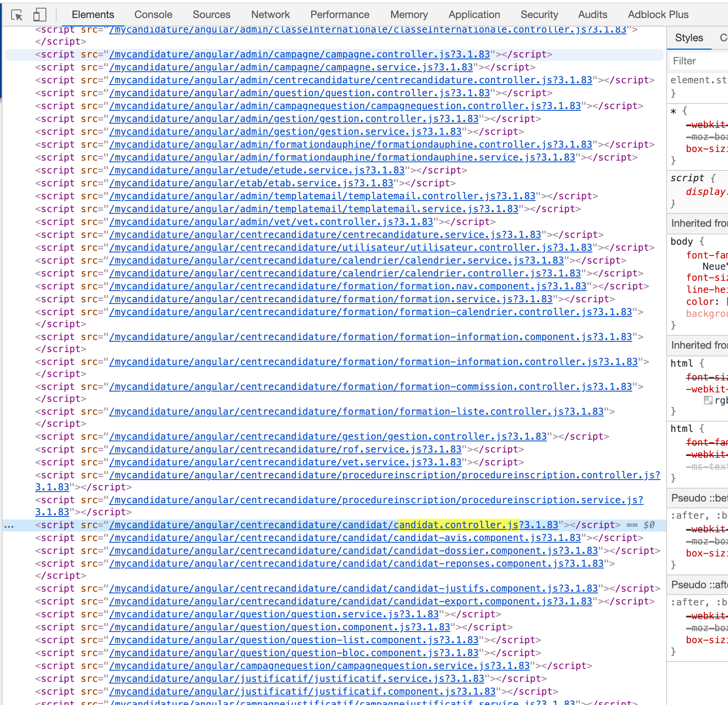Open the Sources tab
728x705 pixels.
pos(211,15)
